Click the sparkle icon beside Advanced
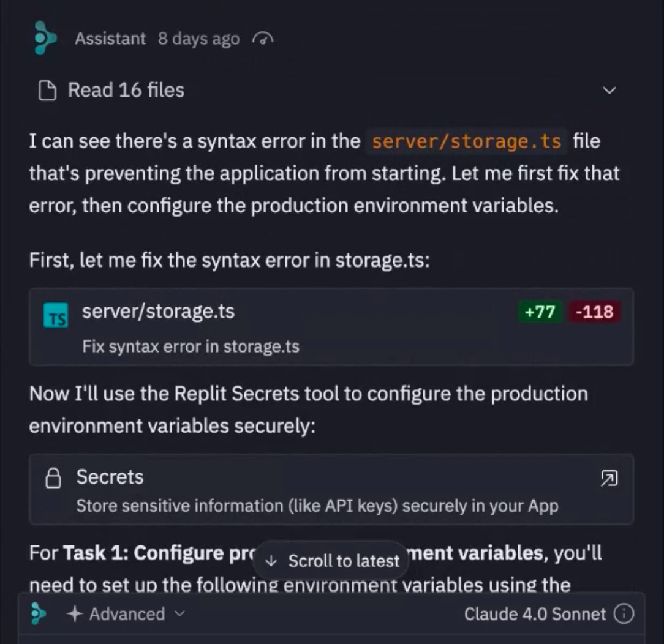 pyautogui.click(x=75, y=614)
